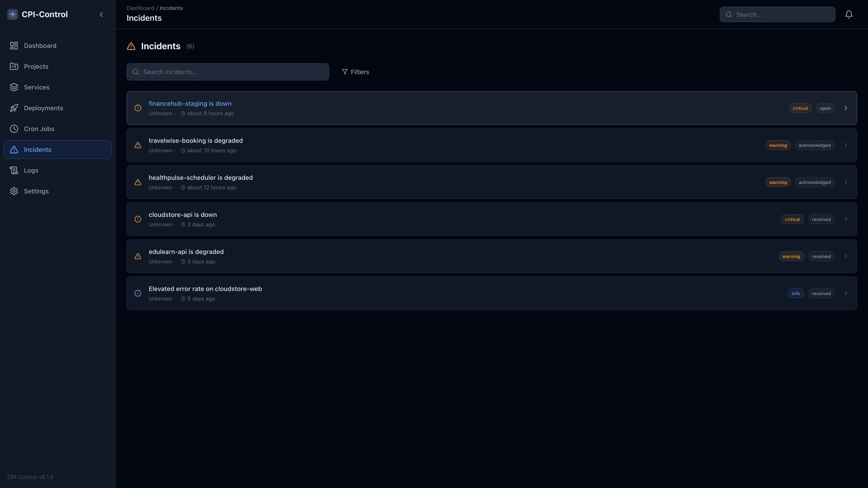868x488 pixels.
Task: Open the Services section
Action: click(36, 87)
